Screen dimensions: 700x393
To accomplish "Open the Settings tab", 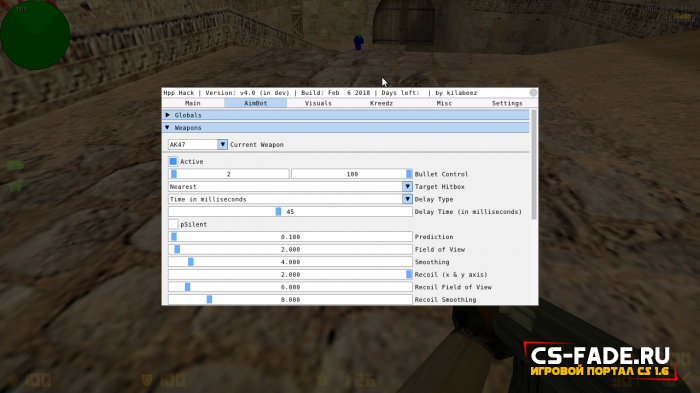I will pos(507,103).
